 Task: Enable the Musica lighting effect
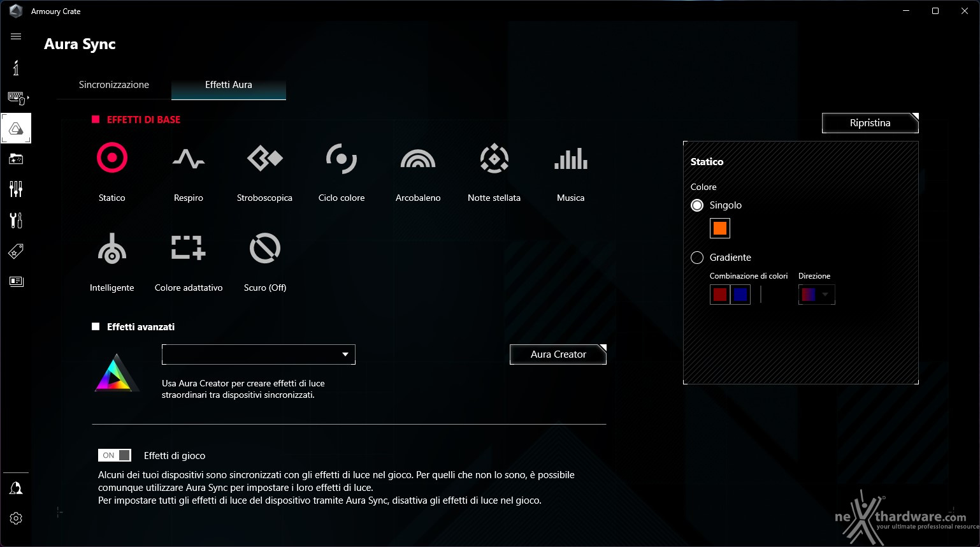[571, 158]
